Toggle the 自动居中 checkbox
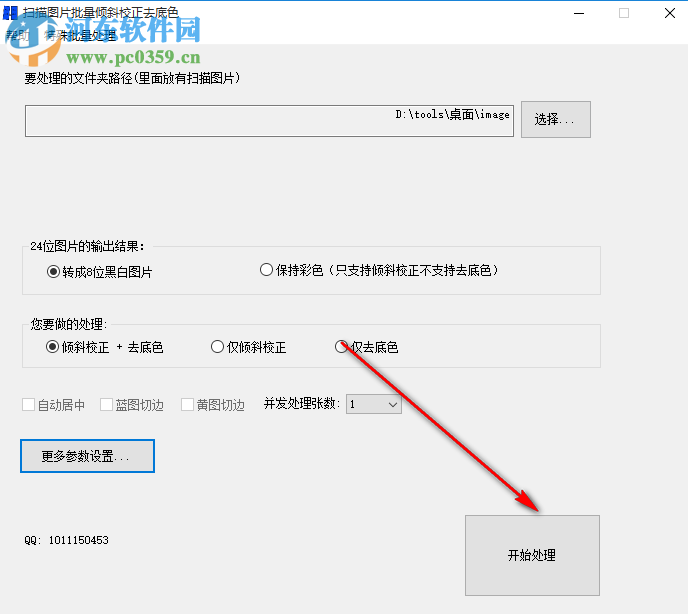The width and height of the screenshot is (688, 614). 54,405
